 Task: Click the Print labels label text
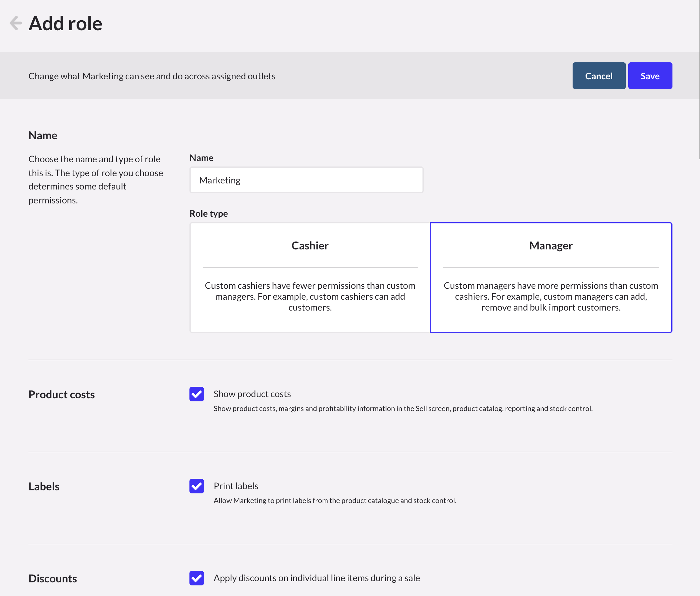point(235,486)
